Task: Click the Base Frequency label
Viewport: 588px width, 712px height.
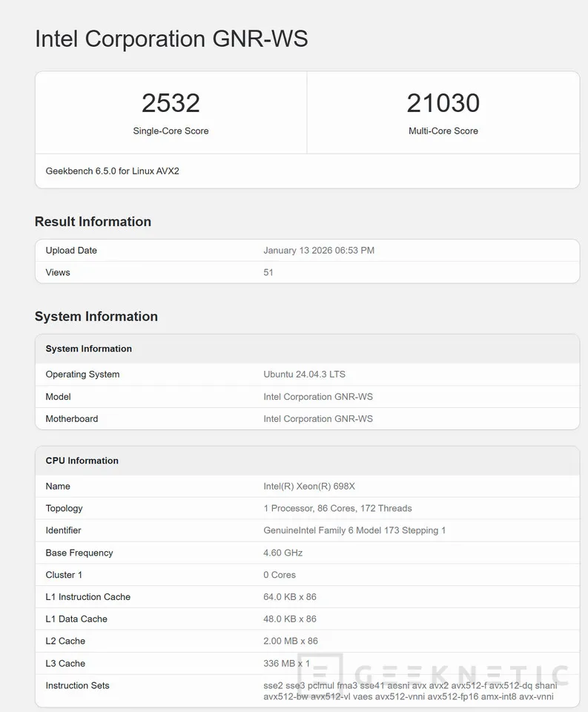Action: [79, 553]
